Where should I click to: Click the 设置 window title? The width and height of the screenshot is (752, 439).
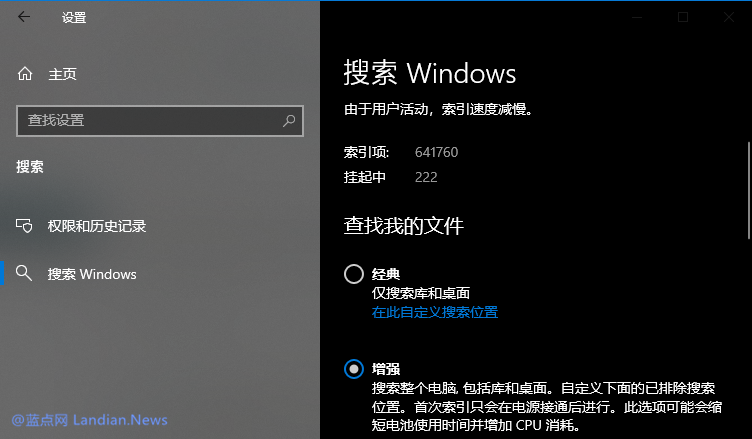(74, 18)
